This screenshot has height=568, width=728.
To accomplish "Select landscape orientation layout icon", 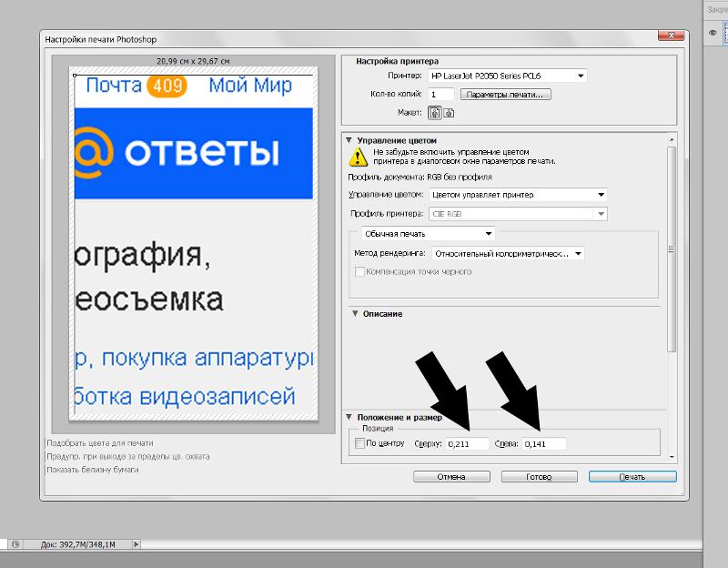I will [x=449, y=113].
